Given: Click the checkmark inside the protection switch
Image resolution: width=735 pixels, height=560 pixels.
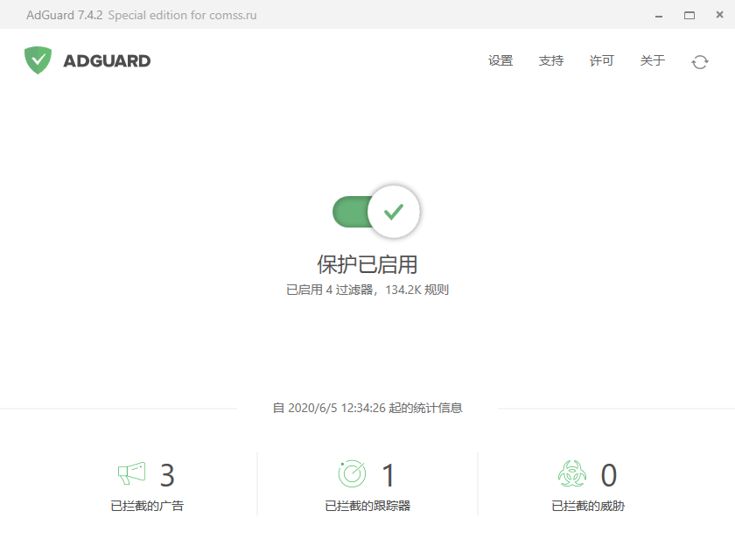Looking at the screenshot, I should pos(395,211).
